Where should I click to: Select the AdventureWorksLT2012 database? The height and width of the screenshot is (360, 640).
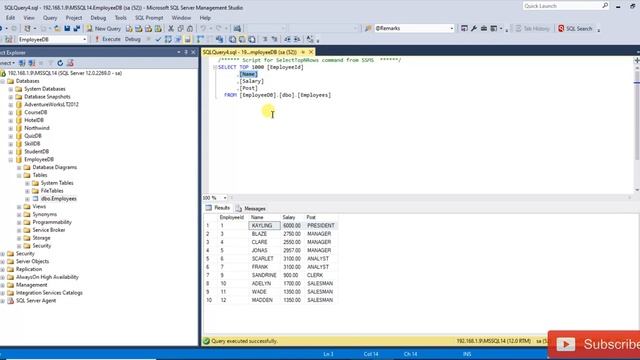[x=51, y=104]
